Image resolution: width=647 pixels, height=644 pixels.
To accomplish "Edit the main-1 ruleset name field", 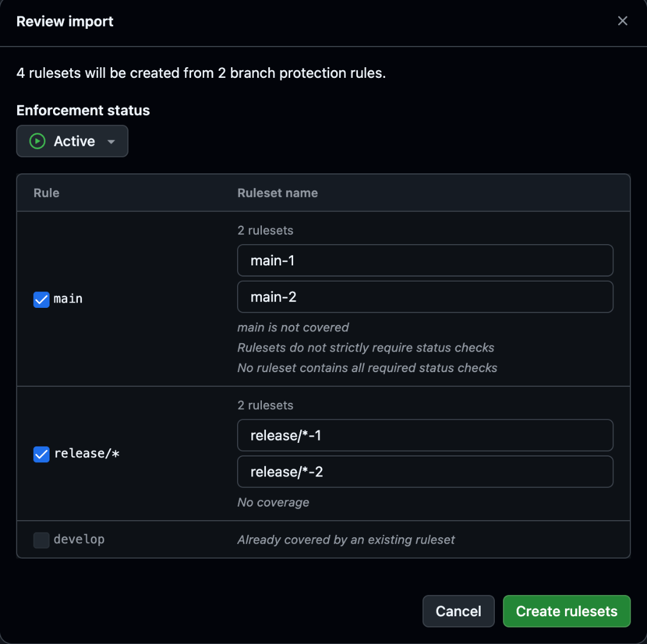I will [x=425, y=260].
